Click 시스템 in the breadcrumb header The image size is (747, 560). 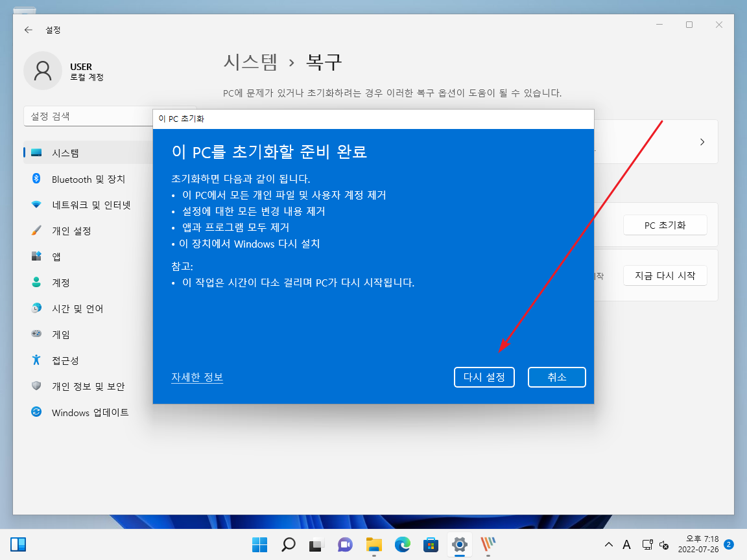pos(250,62)
